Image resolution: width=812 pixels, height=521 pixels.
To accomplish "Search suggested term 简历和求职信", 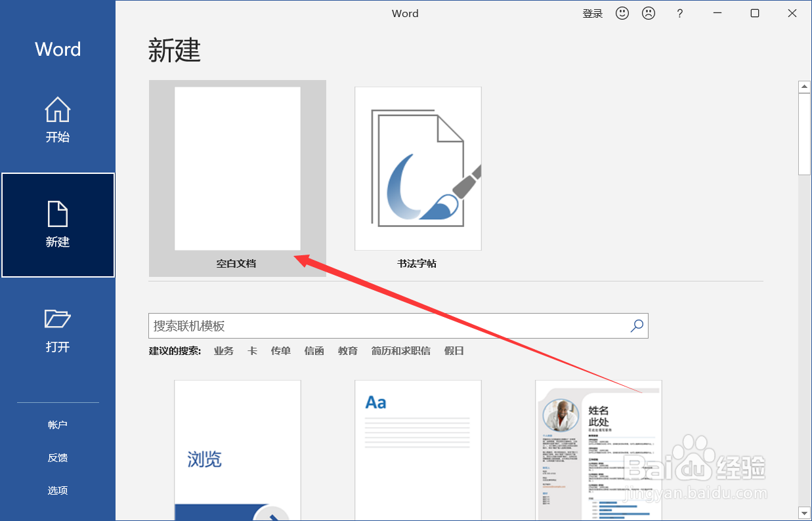I will 401,351.
